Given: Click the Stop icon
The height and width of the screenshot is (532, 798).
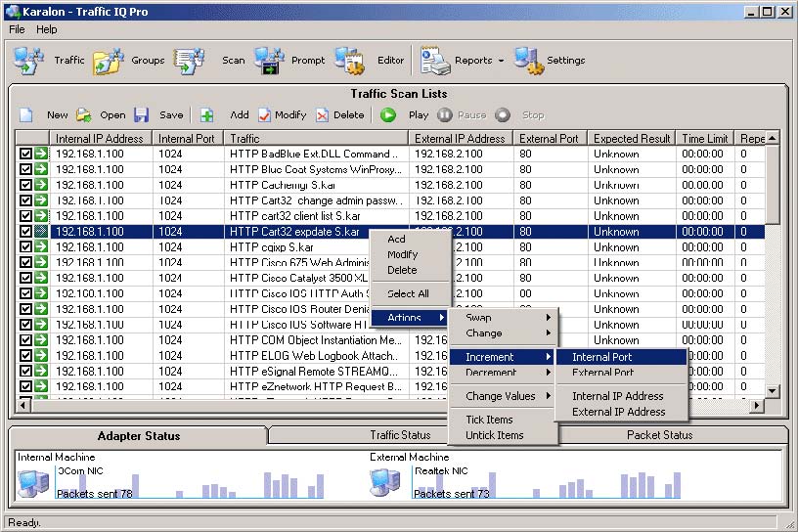Looking at the screenshot, I should pos(503,115).
